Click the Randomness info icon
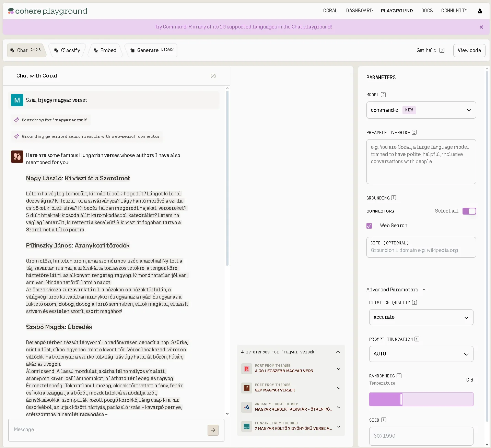Viewport: 491px width, 448px height. pyautogui.click(x=399, y=376)
